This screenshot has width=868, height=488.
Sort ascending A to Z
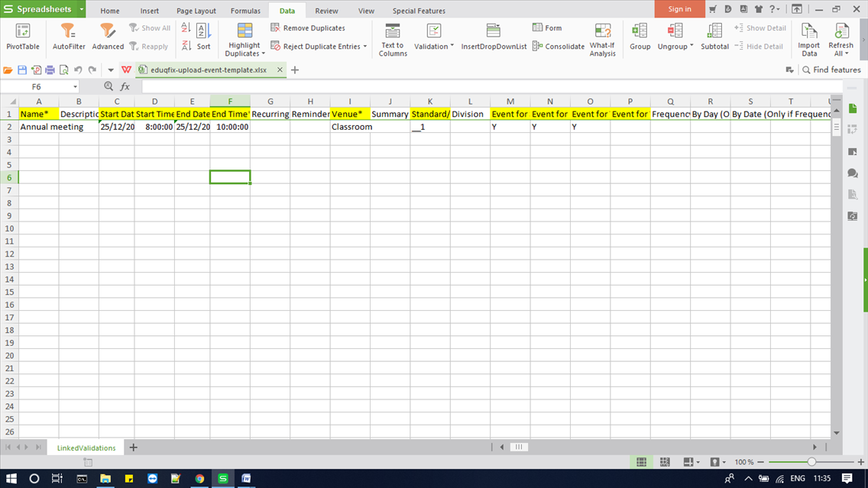point(186,27)
